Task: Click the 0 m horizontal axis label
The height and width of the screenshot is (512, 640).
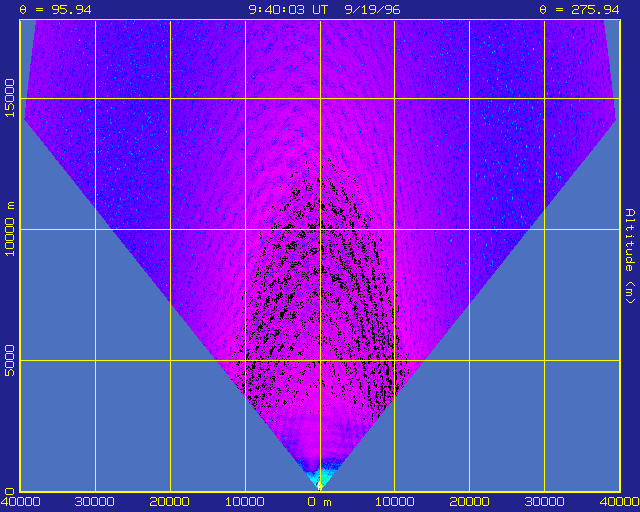Action: (x=320, y=502)
